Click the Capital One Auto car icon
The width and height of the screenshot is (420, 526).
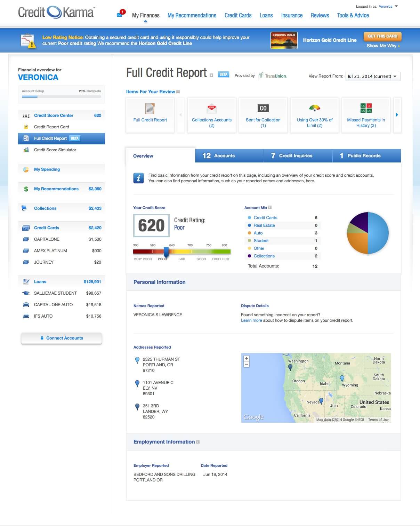[x=26, y=305]
